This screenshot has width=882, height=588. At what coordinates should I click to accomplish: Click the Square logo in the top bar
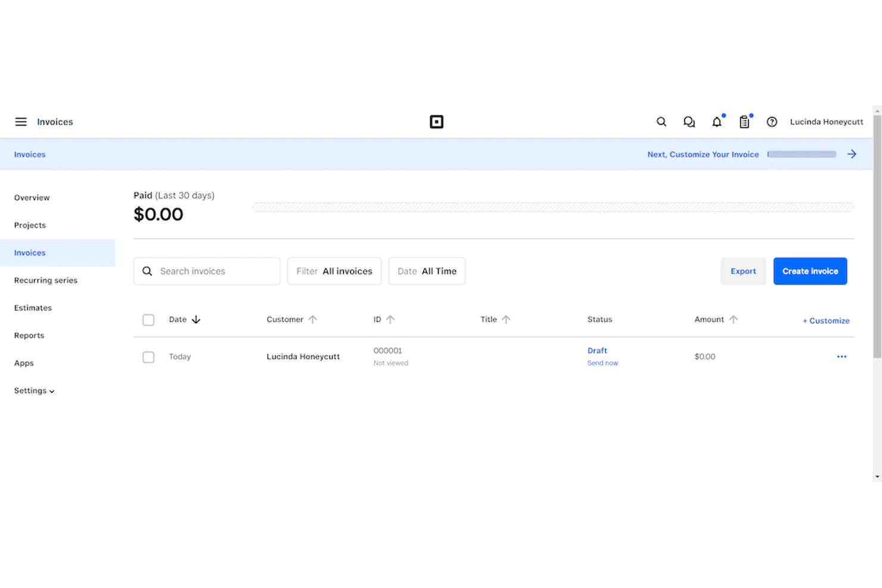coord(437,122)
